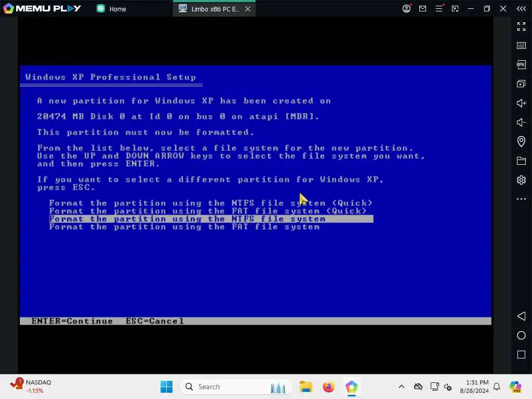Increase volume with speaker plus icon
The width and height of the screenshot is (532, 399).
(521, 103)
